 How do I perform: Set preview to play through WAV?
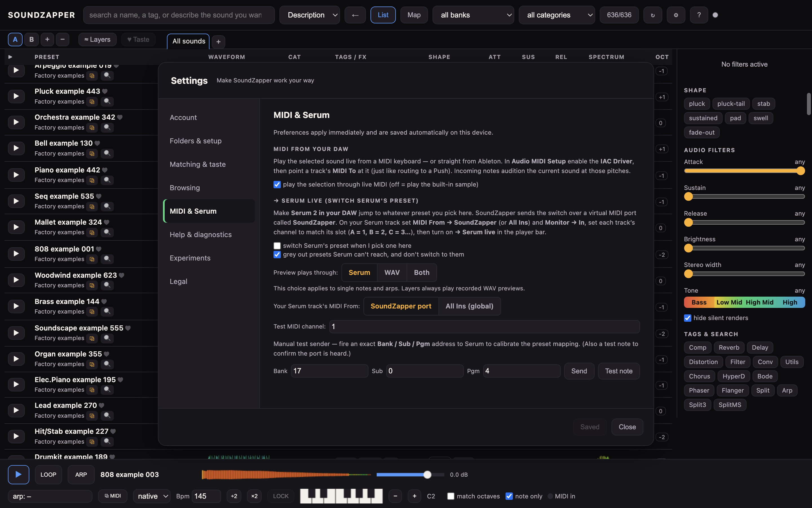click(392, 272)
